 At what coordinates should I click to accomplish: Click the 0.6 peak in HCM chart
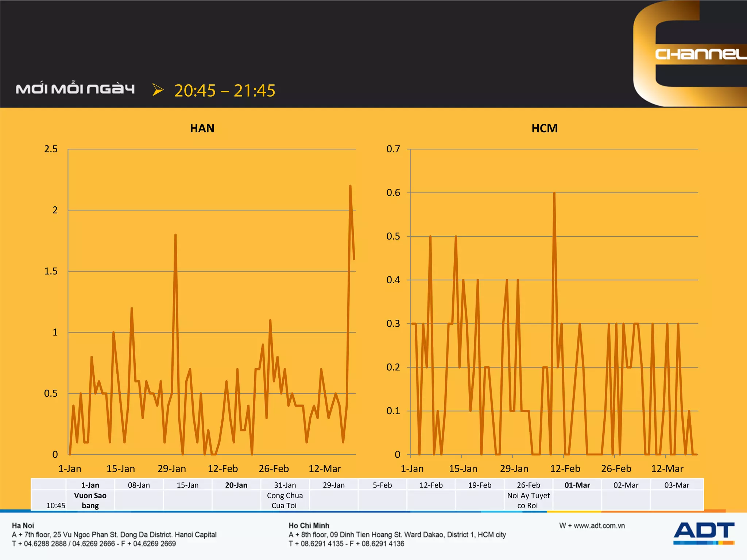click(554, 193)
